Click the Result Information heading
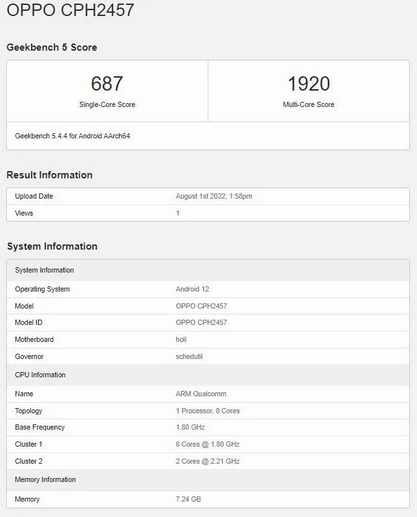 pyautogui.click(x=49, y=175)
